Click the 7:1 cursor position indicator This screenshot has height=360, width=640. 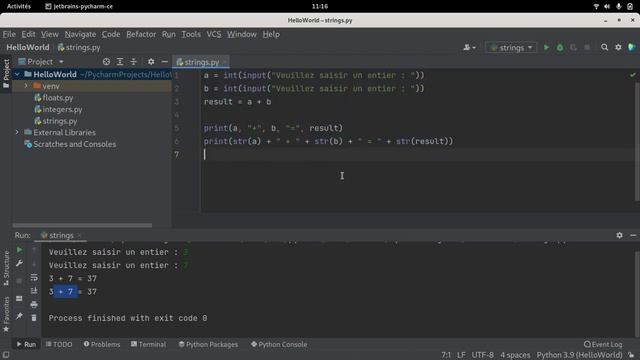(446, 355)
